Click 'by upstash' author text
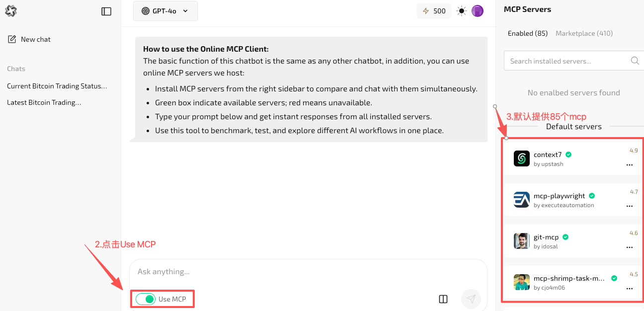 [x=549, y=164]
